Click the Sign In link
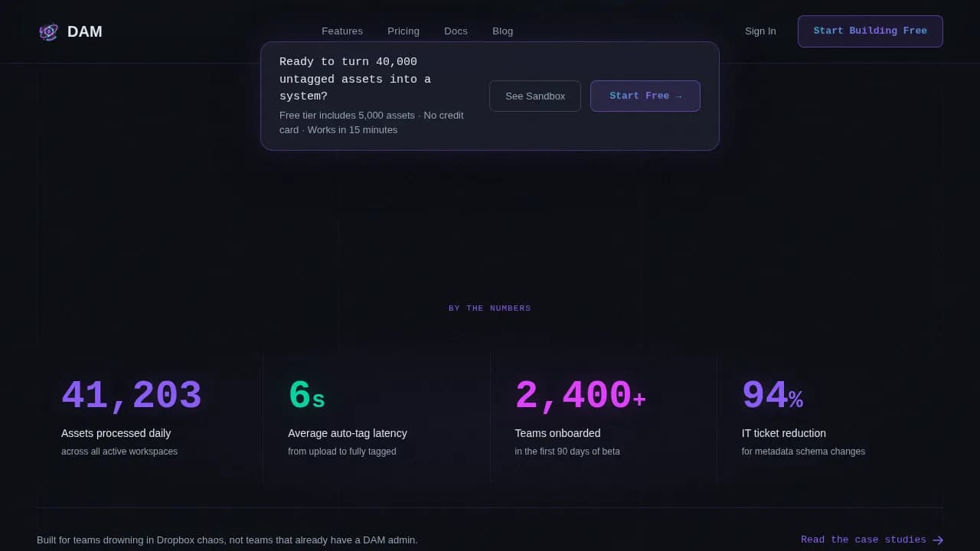Image resolution: width=980 pixels, height=551 pixels. coord(760,31)
